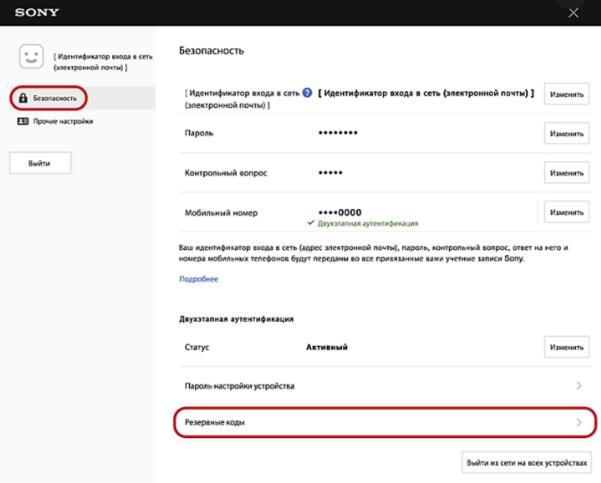
Task: Open the Подробнее link
Action: [198, 279]
